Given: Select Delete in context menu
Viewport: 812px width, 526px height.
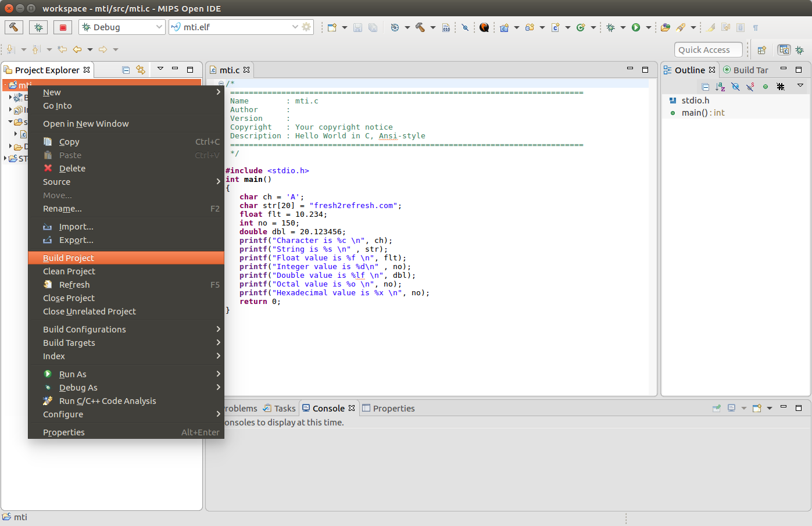Looking at the screenshot, I should coord(126,169).
